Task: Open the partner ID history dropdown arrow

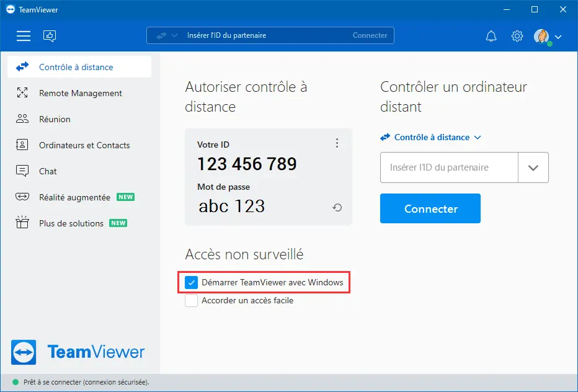Action: click(x=533, y=167)
